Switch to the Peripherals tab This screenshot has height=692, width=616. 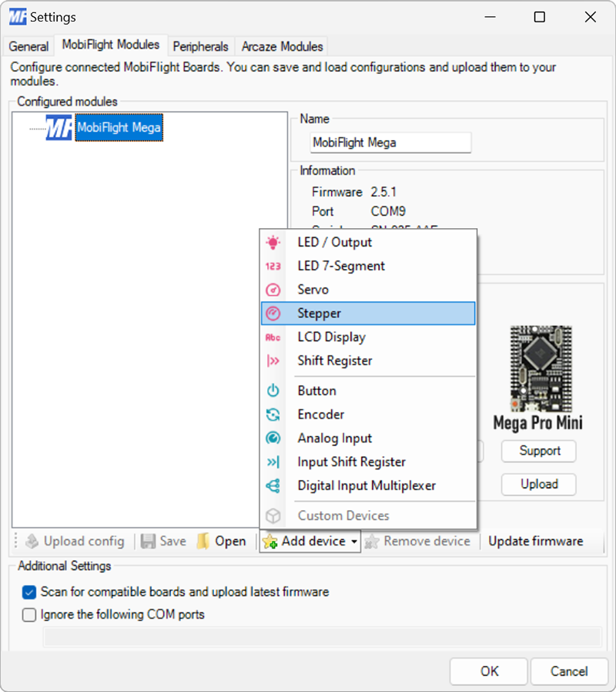(x=200, y=46)
